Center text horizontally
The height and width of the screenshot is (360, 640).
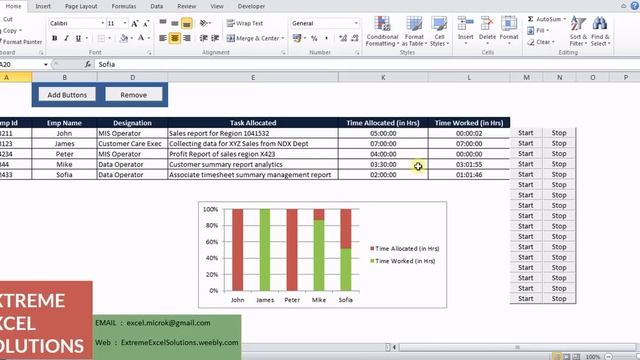point(175,38)
